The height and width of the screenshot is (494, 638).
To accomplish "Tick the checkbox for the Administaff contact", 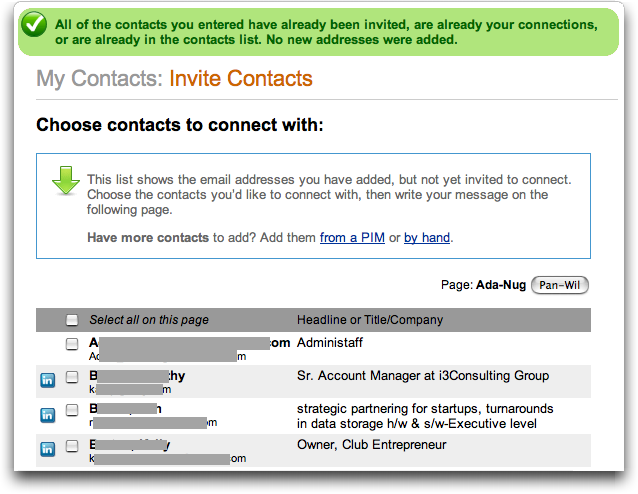I will click(x=72, y=344).
